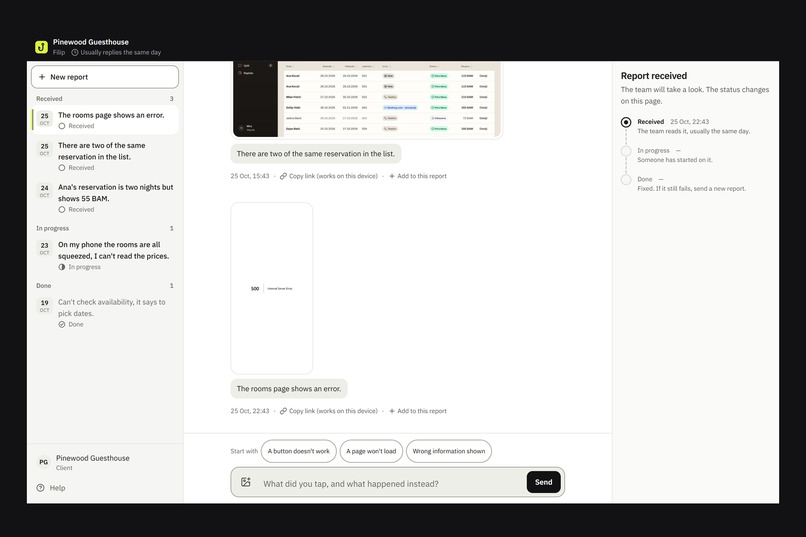Image resolution: width=806 pixels, height=537 pixels.
Task: Click the clock icon beside 'Usually replies the same day'
Action: pos(75,52)
